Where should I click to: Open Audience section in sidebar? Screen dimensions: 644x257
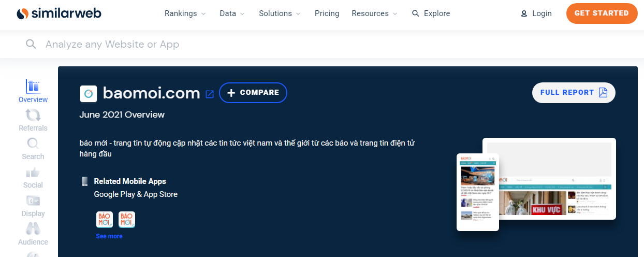tap(33, 234)
